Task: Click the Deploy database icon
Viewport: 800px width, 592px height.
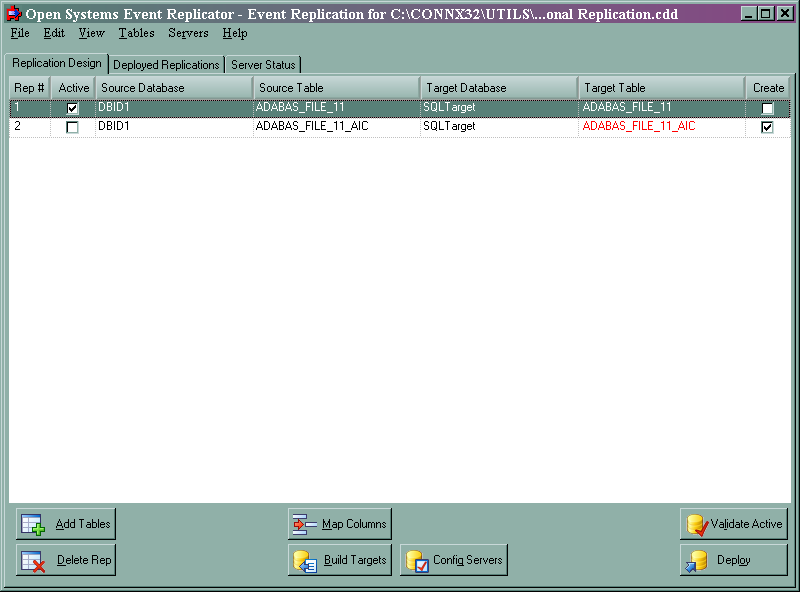Action: (x=695, y=560)
